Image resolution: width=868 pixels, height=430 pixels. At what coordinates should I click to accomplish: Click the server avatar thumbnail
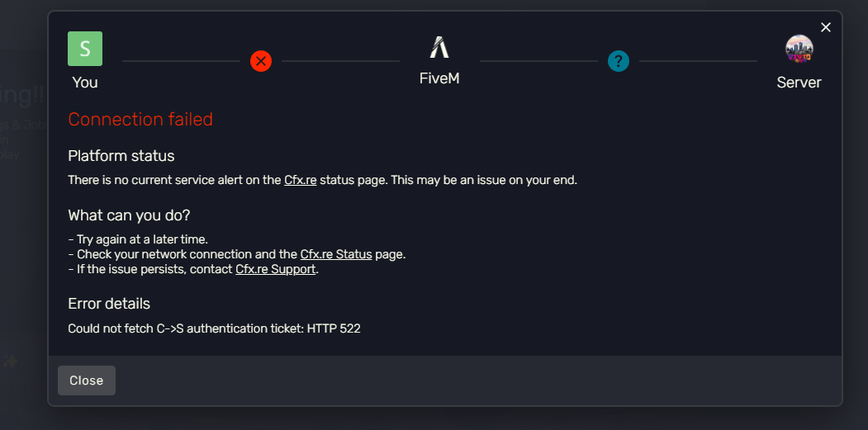click(x=799, y=49)
